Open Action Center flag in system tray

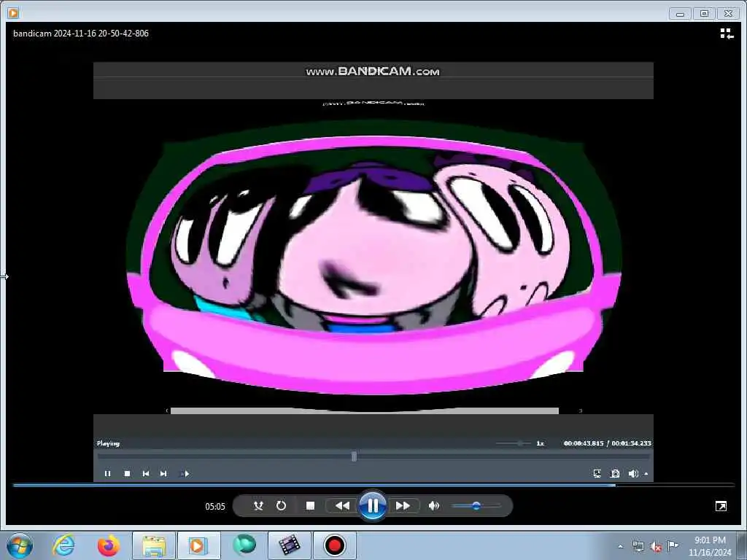pyautogui.click(x=673, y=545)
